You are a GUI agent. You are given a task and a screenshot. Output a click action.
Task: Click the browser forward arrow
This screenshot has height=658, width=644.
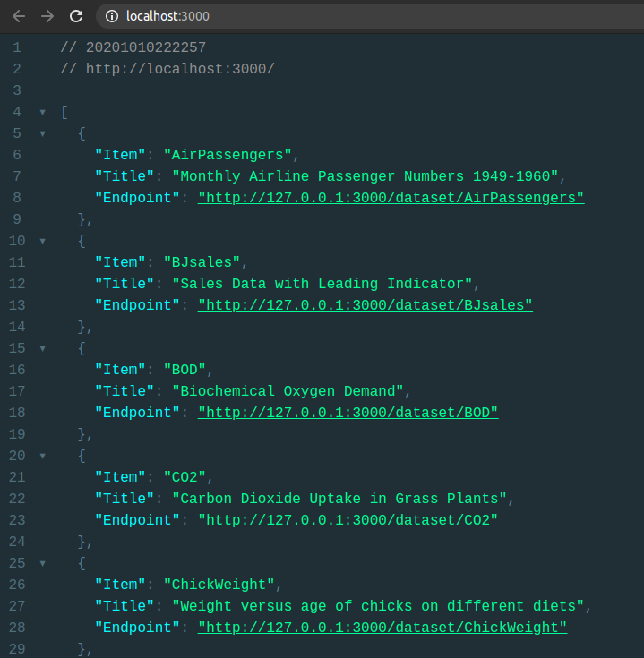(47, 16)
